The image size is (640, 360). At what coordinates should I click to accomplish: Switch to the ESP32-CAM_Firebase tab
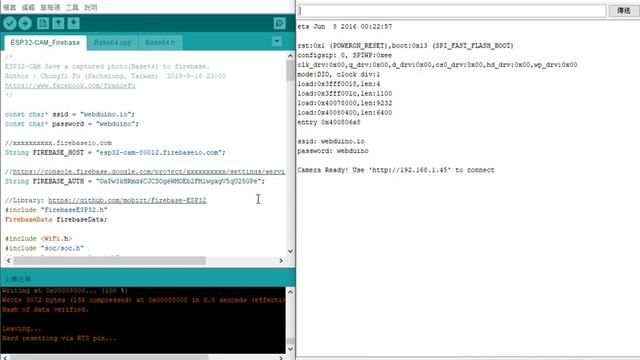pos(45,42)
